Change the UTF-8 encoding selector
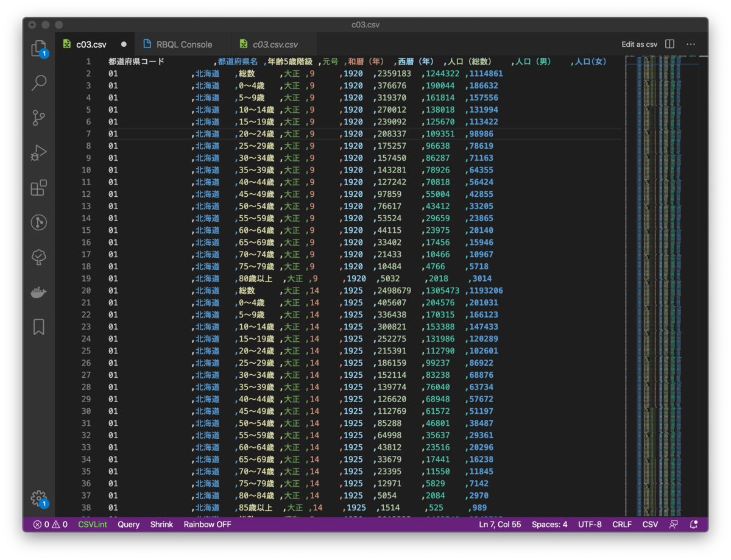 590,524
